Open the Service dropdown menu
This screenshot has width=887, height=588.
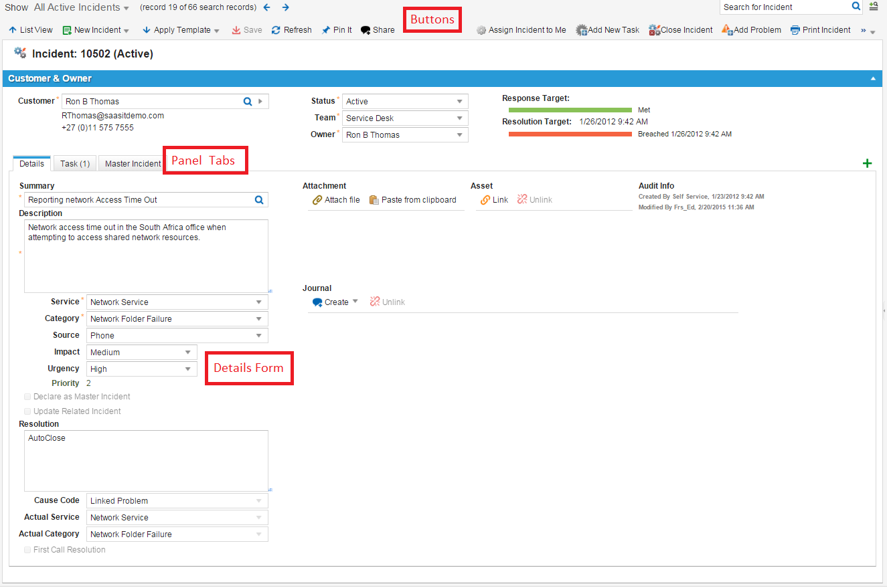259,302
